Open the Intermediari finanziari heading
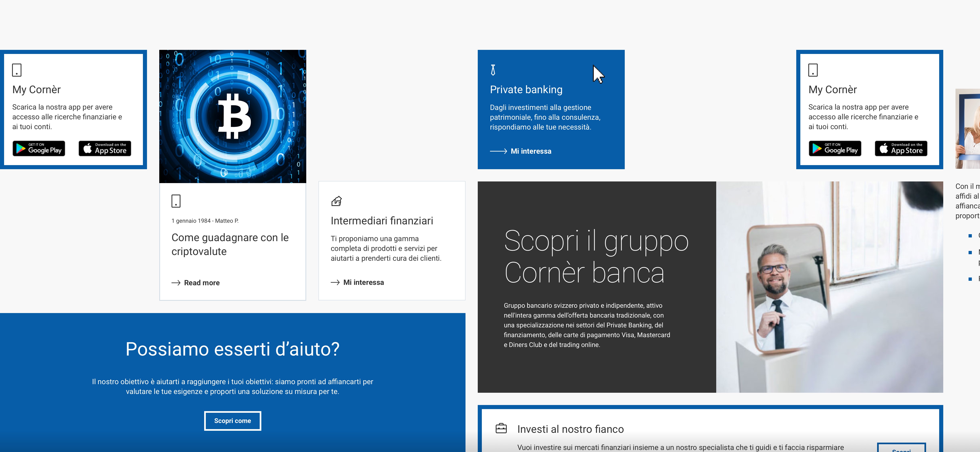 (382, 221)
